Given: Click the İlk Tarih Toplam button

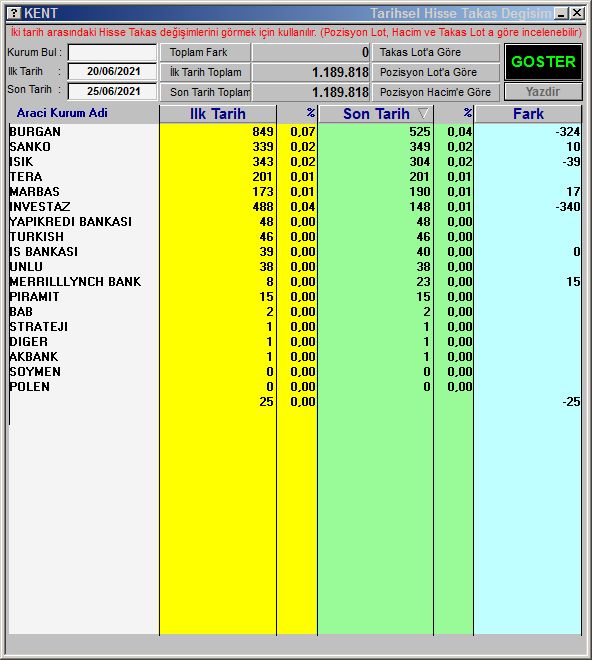Looking at the screenshot, I should pos(205,72).
